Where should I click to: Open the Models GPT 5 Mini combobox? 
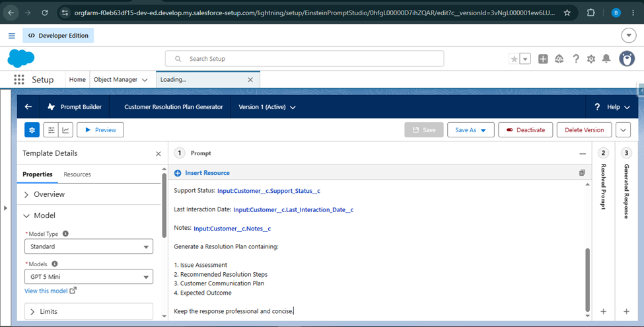89,277
